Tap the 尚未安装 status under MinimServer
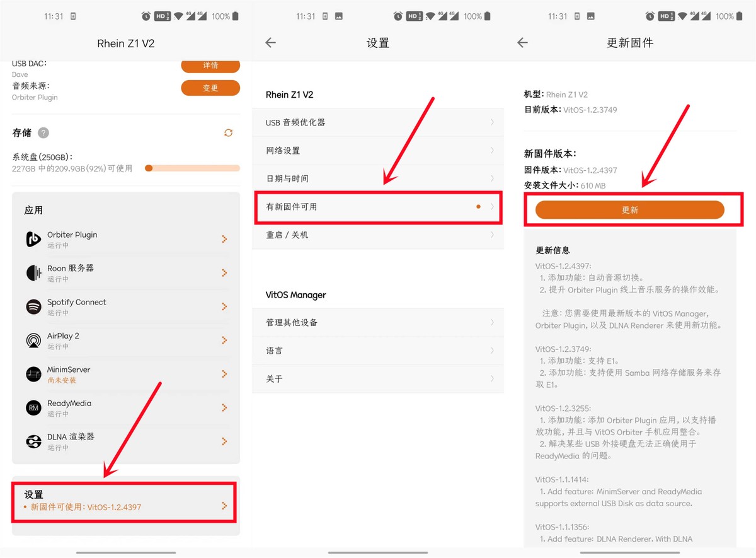The image size is (756, 558). (x=62, y=380)
